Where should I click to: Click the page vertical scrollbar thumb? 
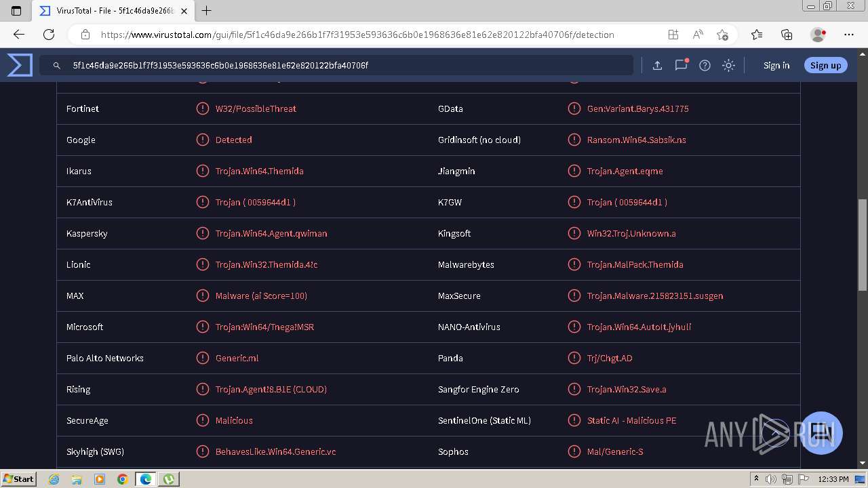click(x=862, y=245)
